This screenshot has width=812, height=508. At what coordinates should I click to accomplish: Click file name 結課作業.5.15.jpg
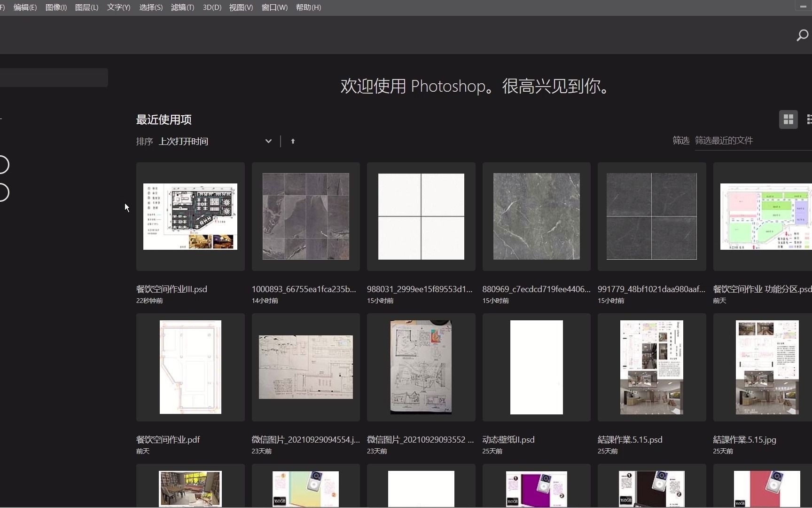click(x=744, y=440)
